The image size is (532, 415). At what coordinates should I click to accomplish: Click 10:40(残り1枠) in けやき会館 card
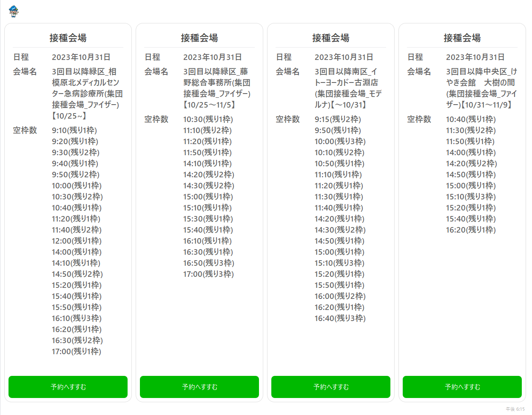471,119
